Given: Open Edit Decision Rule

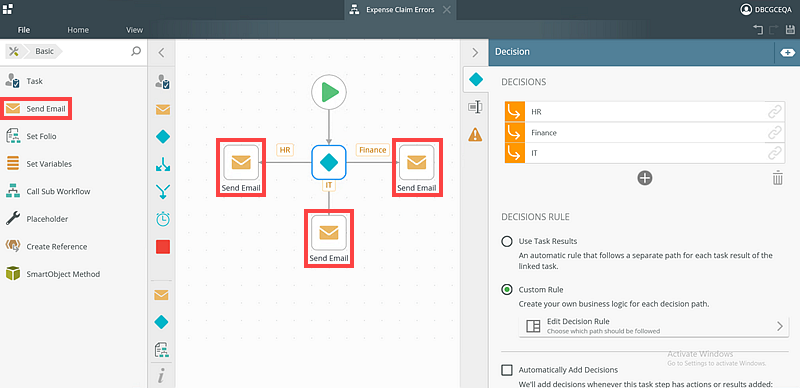Looking at the screenshot, I should point(654,326).
